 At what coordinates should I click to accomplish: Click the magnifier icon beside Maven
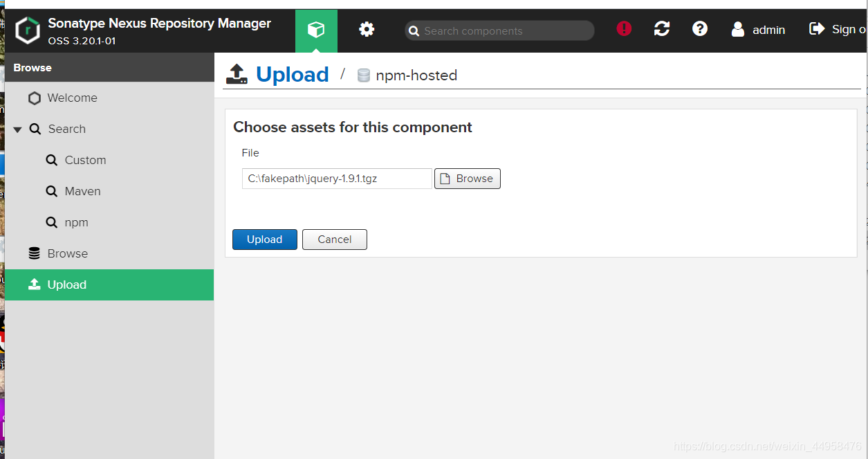point(52,192)
